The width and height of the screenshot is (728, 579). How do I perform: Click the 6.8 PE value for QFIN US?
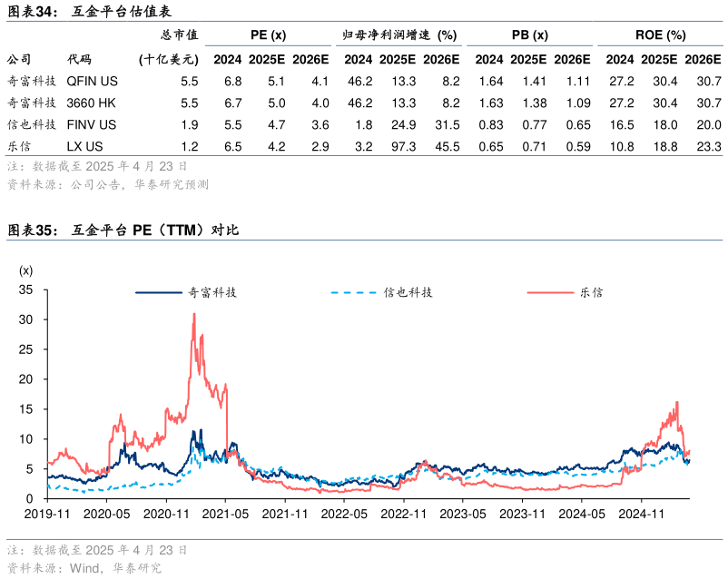tap(233, 82)
